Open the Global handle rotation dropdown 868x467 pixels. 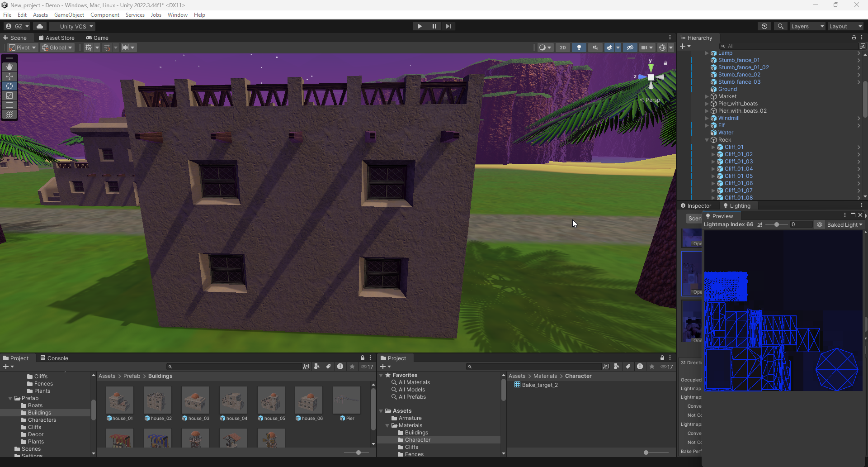pos(57,48)
